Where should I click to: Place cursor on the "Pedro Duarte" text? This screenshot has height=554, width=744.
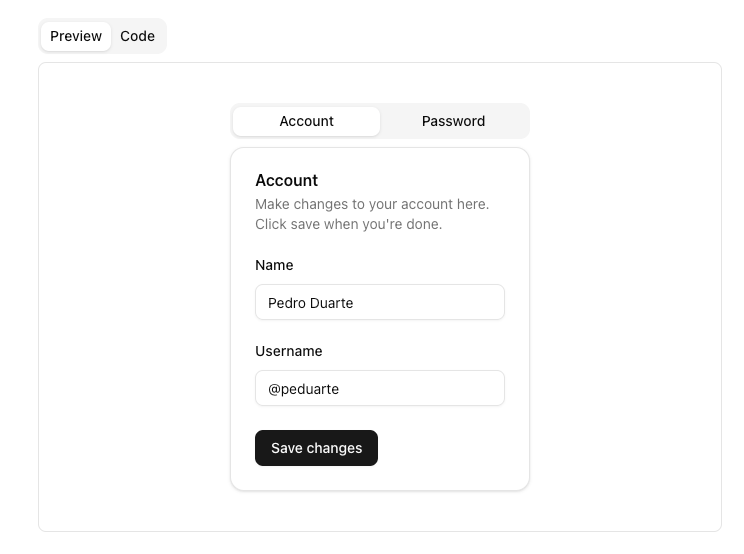[x=310, y=303]
